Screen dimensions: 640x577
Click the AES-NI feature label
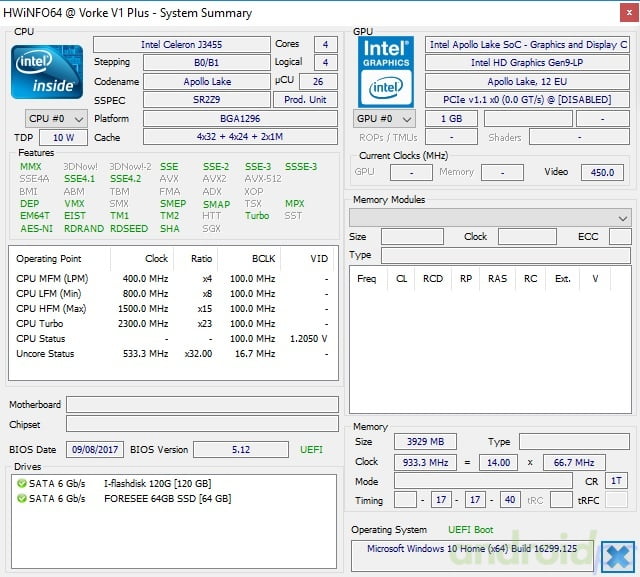pyautogui.click(x=36, y=229)
